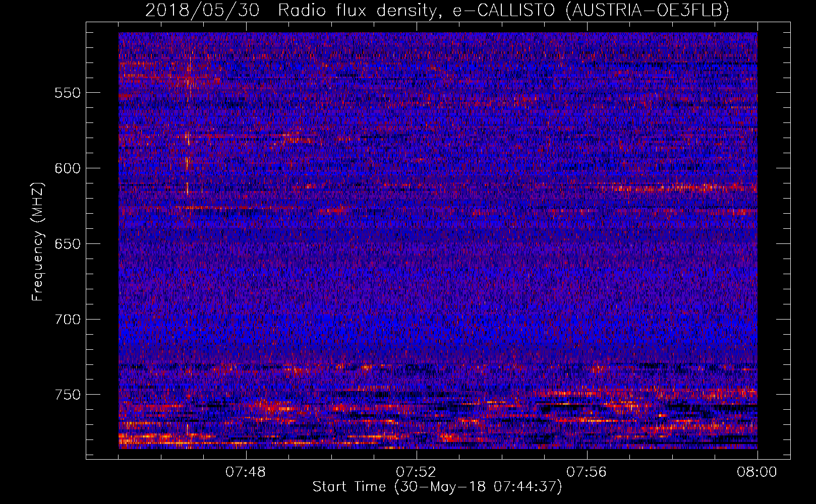Click the 08:00 time tick label
Viewport: 816px width, 504px height.
point(757,472)
